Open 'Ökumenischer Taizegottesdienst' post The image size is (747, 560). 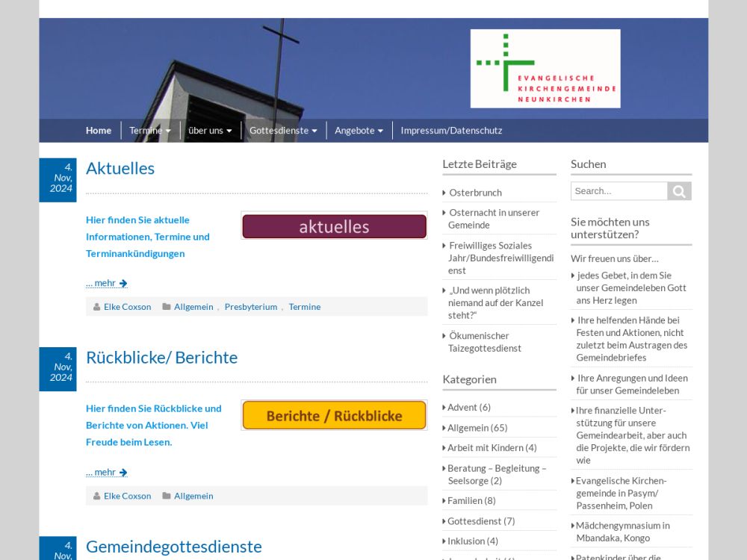(484, 342)
